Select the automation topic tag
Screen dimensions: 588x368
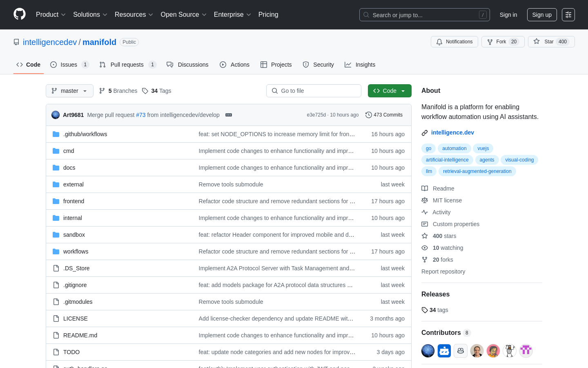click(454, 148)
